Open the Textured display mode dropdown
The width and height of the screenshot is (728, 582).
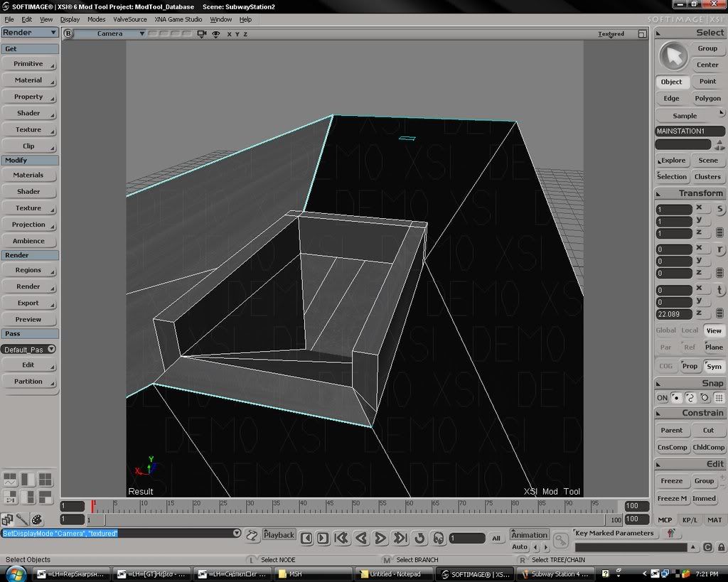click(611, 34)
